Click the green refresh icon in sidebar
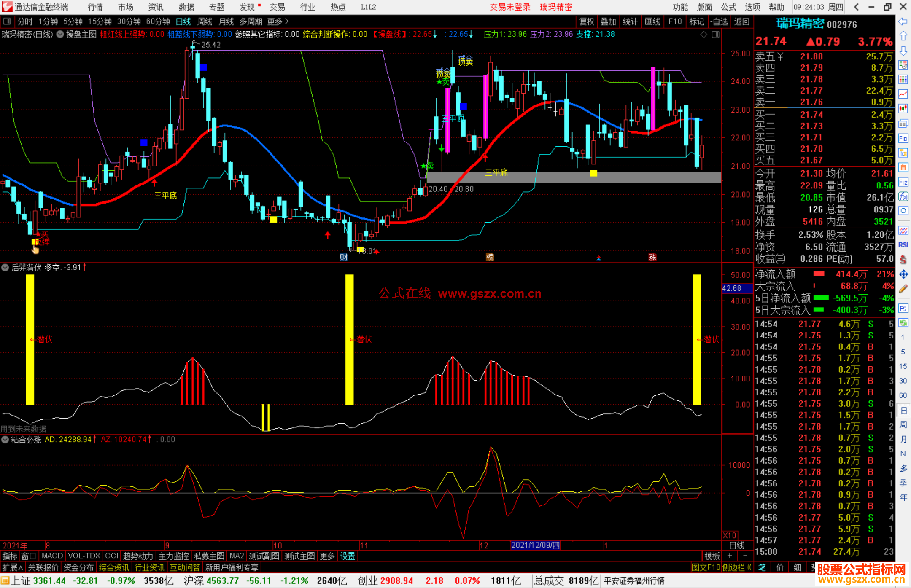Viewport: 911px width, 588px height. pos(903,323)
